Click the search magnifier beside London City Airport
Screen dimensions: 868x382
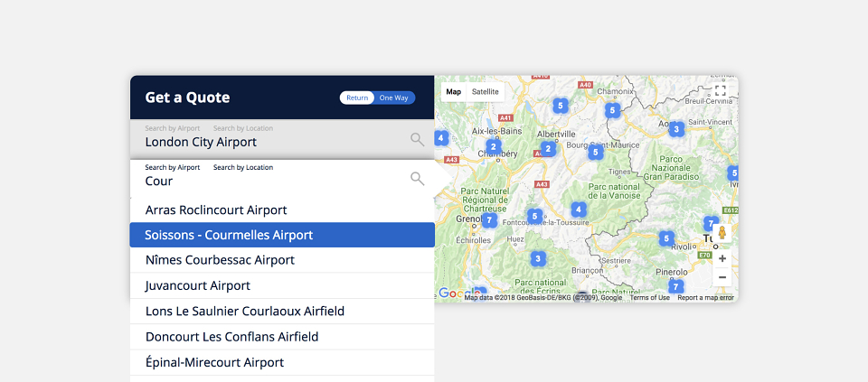click(418, 139)
